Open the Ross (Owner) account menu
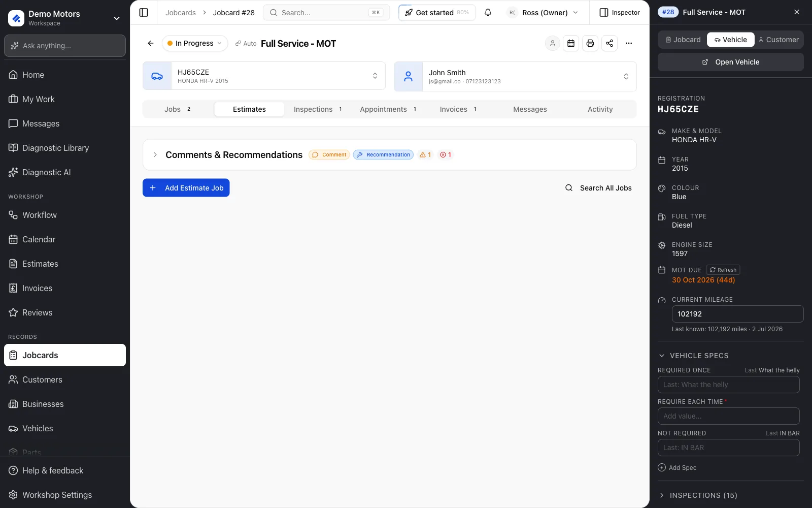This screenshot has height=508, width=812. (x=543, y=13)
